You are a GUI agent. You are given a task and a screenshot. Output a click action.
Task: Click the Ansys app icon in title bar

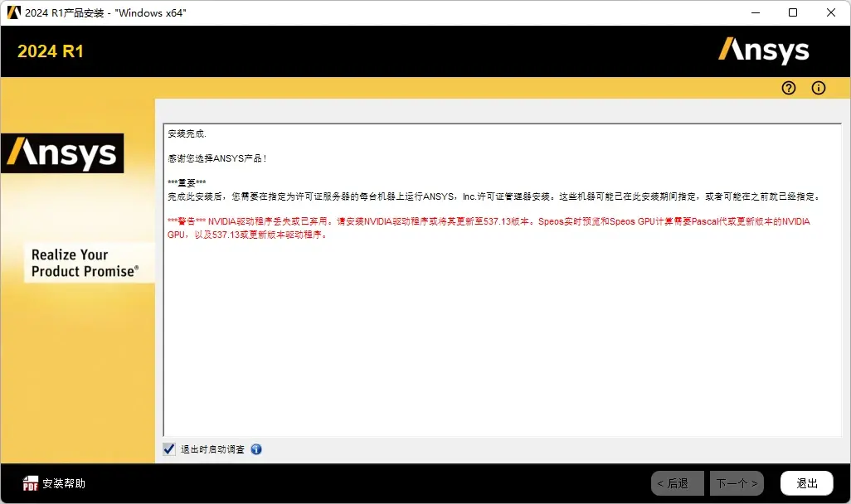tap(13, 12)
